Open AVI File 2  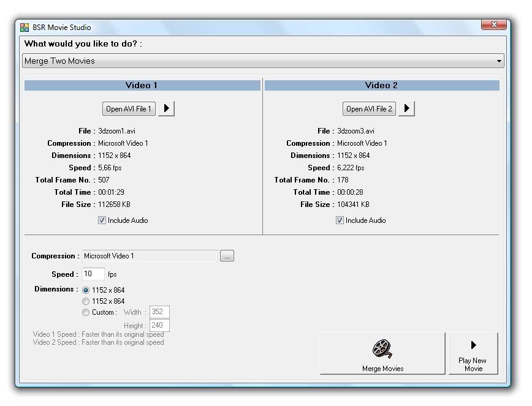point(369,109)
